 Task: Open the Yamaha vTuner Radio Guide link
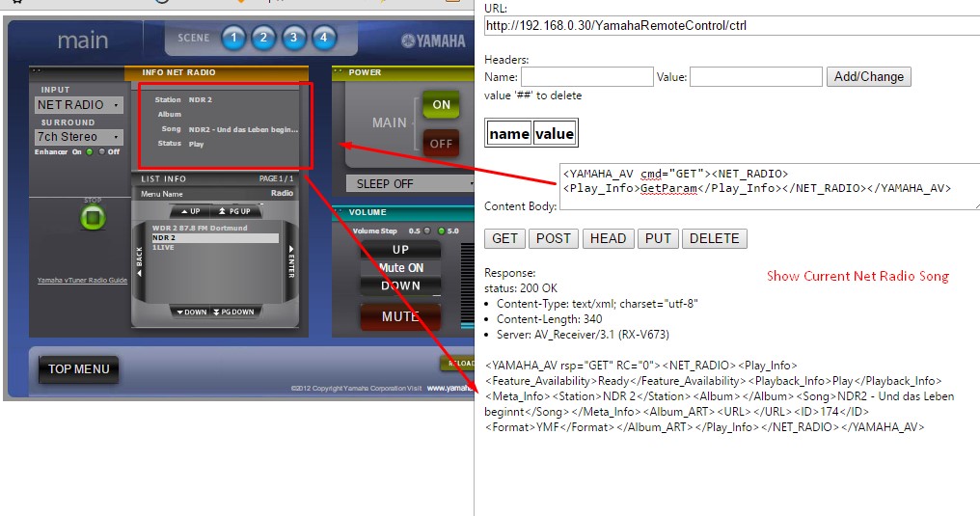pos(82,280)
